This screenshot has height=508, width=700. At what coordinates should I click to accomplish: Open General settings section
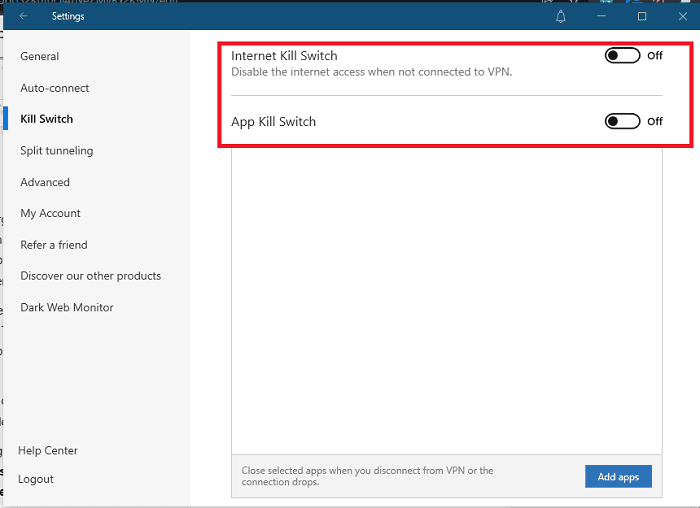(40, 57)
